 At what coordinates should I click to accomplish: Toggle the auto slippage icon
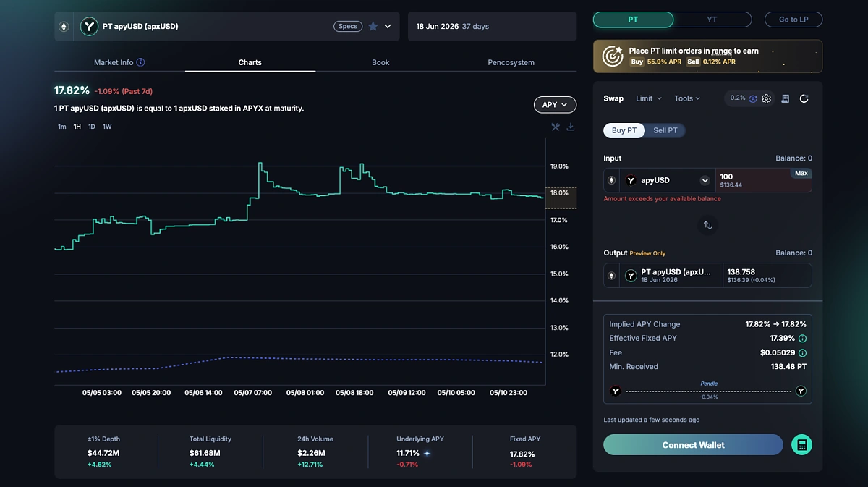[x=753, y=98]
